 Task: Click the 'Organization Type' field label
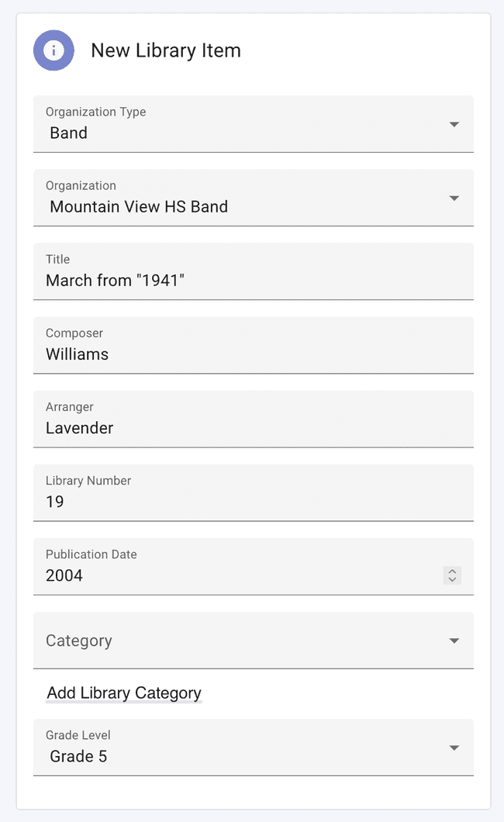[95, 112]
